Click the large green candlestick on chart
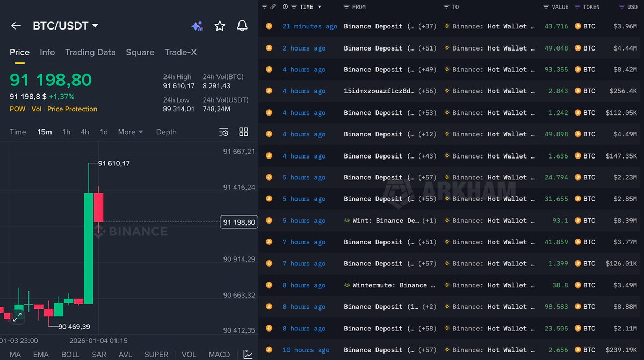Viewport: 644px width, 360px height. tap(88, 248)
